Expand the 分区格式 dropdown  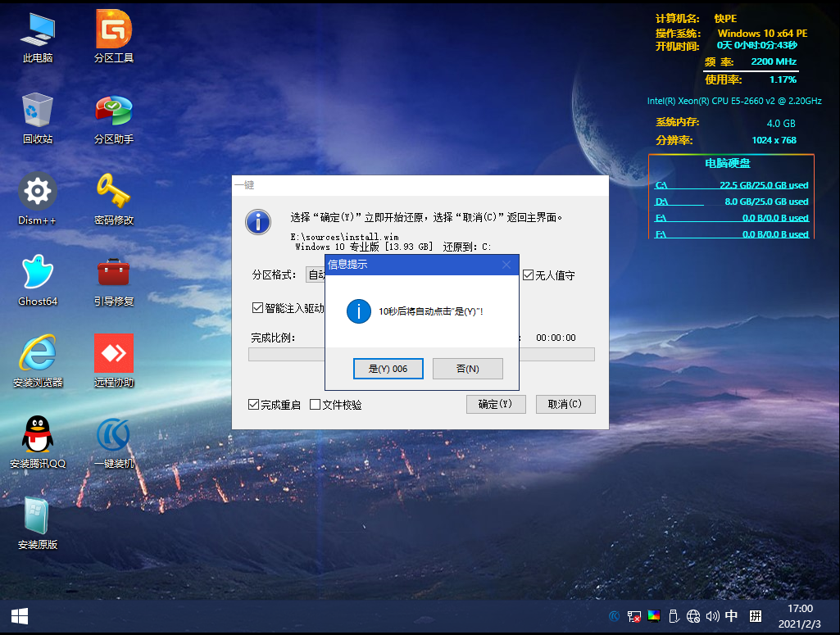(315, 275)
